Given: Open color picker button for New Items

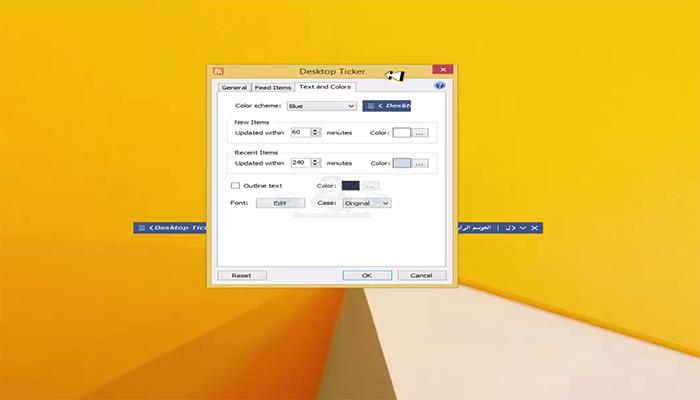Looking at the screenshot, I should pos(420,133).
